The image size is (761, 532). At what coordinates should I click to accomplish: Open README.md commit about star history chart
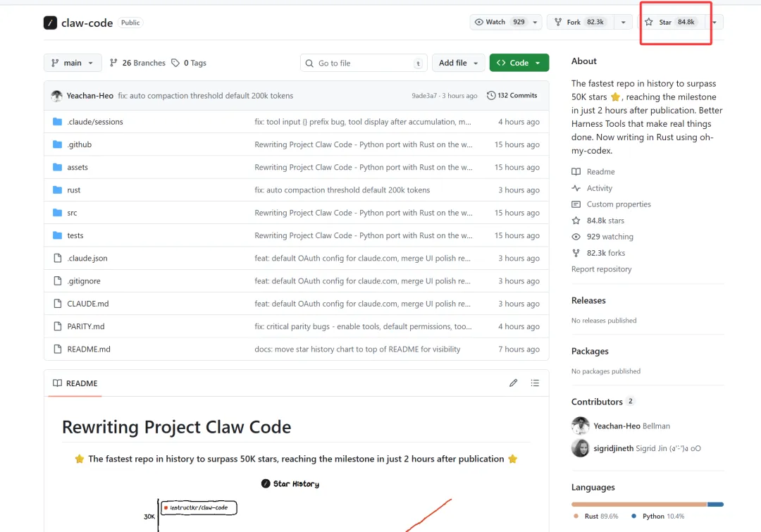357,349
